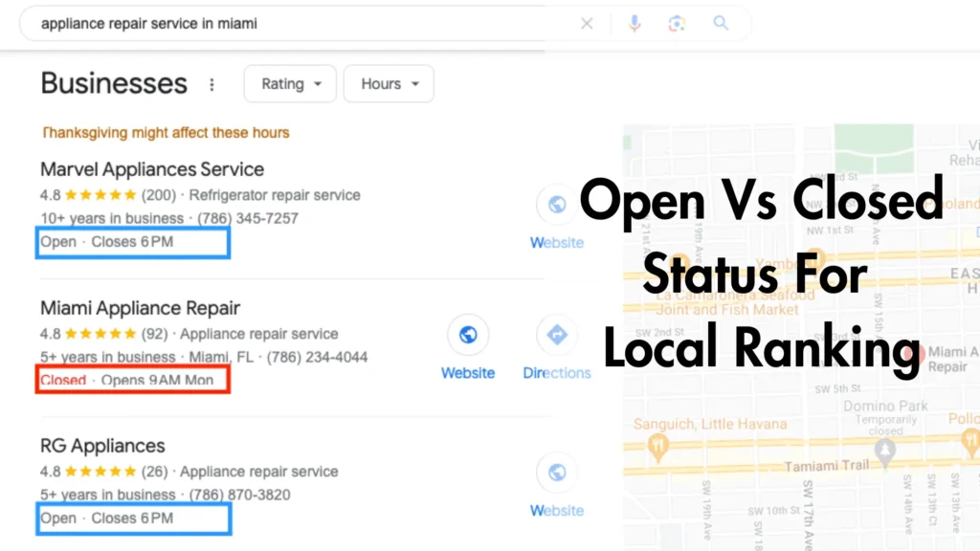
Task: Open Miami Appliance Repair listing title
Action: point(140,308)
